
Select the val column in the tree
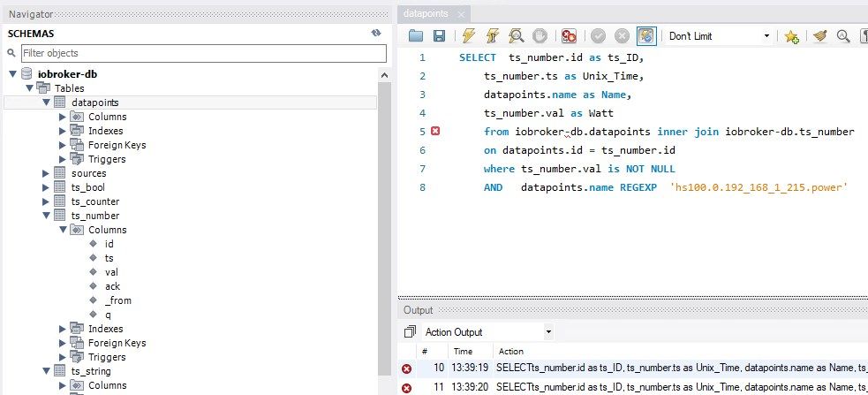pos(111,272)
